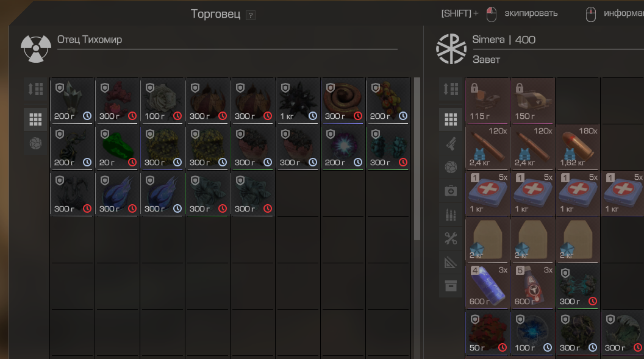Pick the green artifact weighing 20 г
The height and width of the screenshot is (359, 644).
click(118, 148)
